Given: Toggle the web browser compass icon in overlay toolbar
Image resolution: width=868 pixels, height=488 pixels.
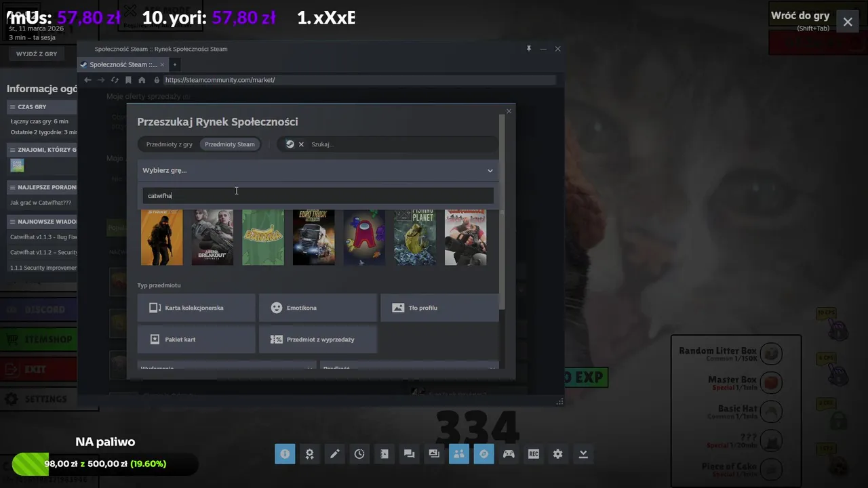Looking at the screenshot, I should click(x=484, y=454).
